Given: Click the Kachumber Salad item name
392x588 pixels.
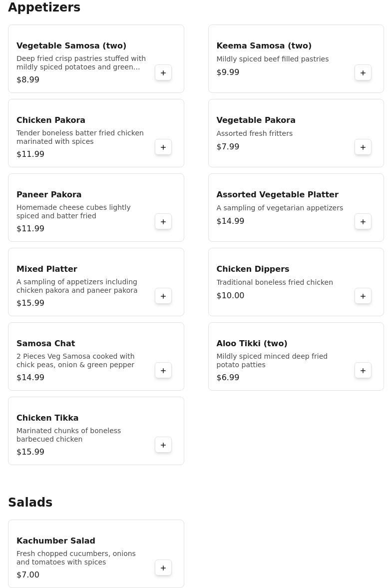Looking at the screenshot, I should [56, 541].
